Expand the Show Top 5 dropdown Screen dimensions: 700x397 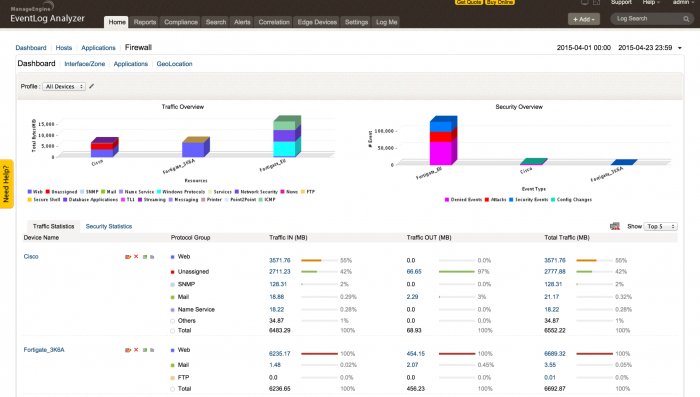pyautogui.click(x=661, y=226)
